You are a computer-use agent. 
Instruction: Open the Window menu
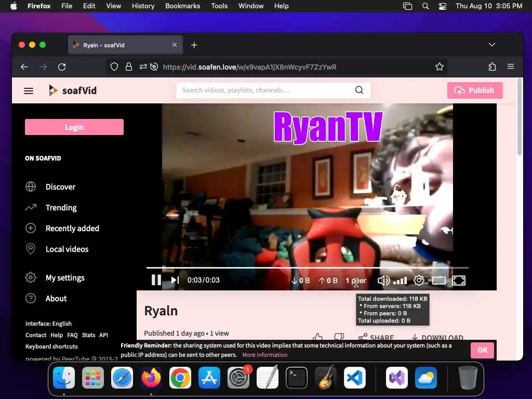[251, 6]
